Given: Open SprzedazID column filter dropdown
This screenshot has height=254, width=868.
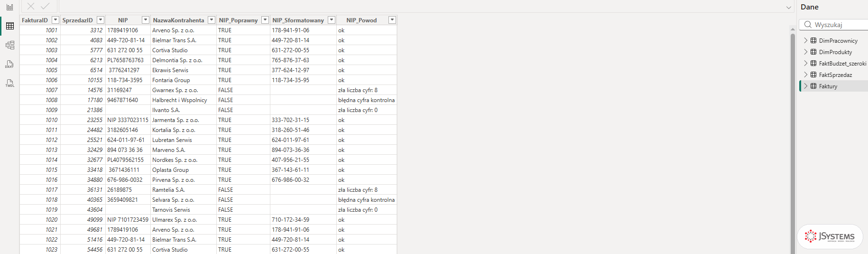Looking at the screenshot, I should click(x=101, y=20).
